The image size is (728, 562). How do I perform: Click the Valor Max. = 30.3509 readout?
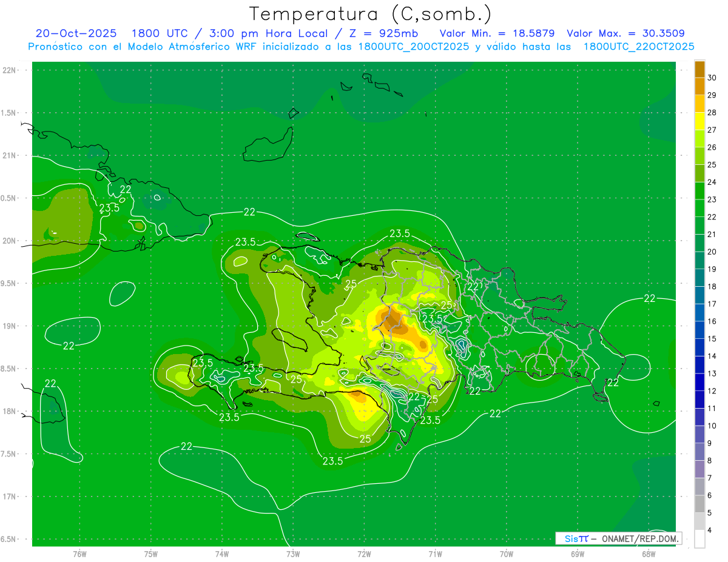(625, 34)
